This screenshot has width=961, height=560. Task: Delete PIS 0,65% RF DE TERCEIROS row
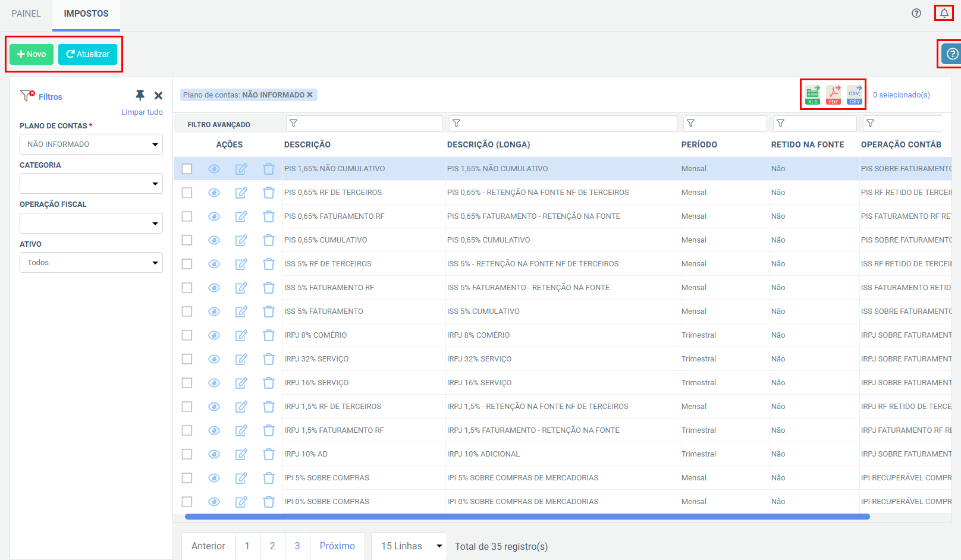coord(269,193)
